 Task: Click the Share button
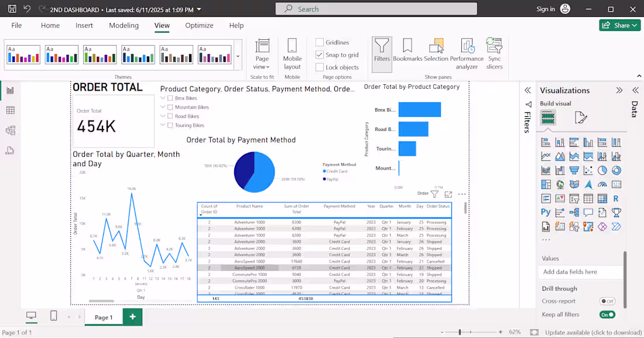coord(619,25)
